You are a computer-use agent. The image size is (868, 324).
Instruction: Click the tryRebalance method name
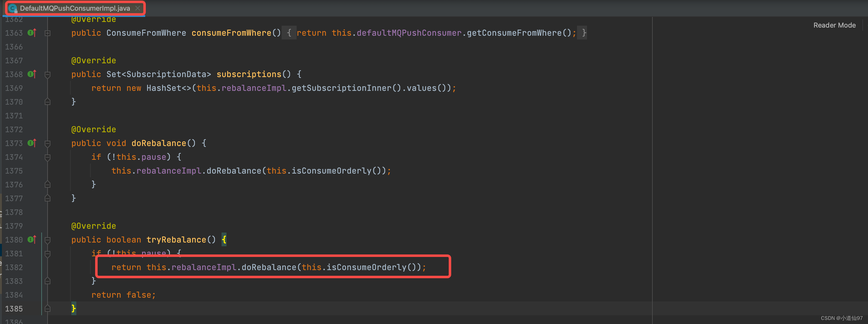click(x=176, y=240)
